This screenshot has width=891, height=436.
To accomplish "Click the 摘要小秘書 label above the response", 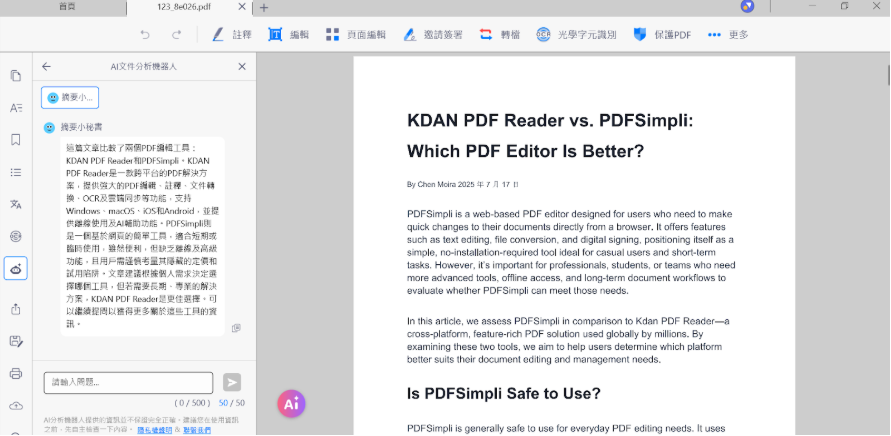I will tap(82, 127).
